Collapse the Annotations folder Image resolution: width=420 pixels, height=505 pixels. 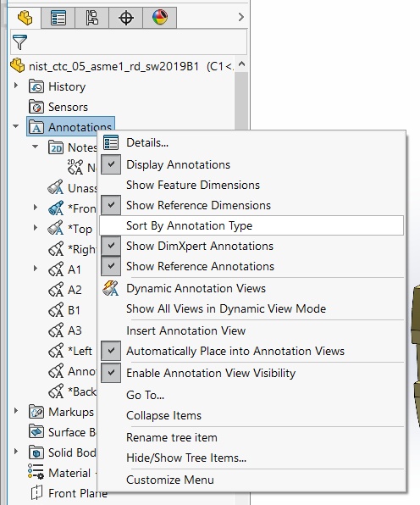(x=16, y=126)
